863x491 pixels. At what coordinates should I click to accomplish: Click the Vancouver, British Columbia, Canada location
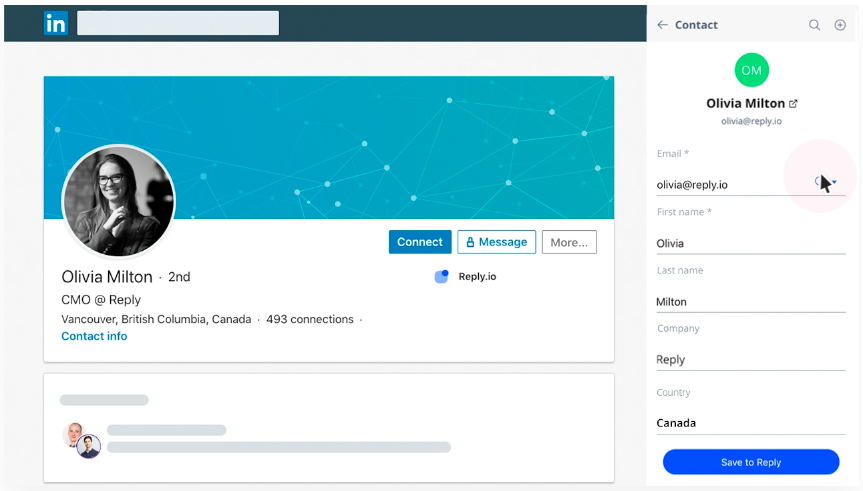(156, 319)
